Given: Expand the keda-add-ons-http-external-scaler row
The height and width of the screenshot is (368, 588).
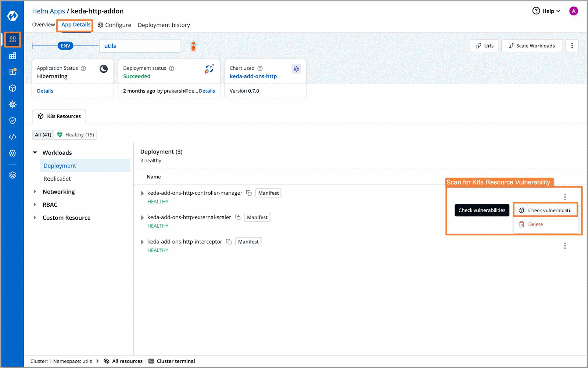Looking at the screenshot, I should click(142, 218).
